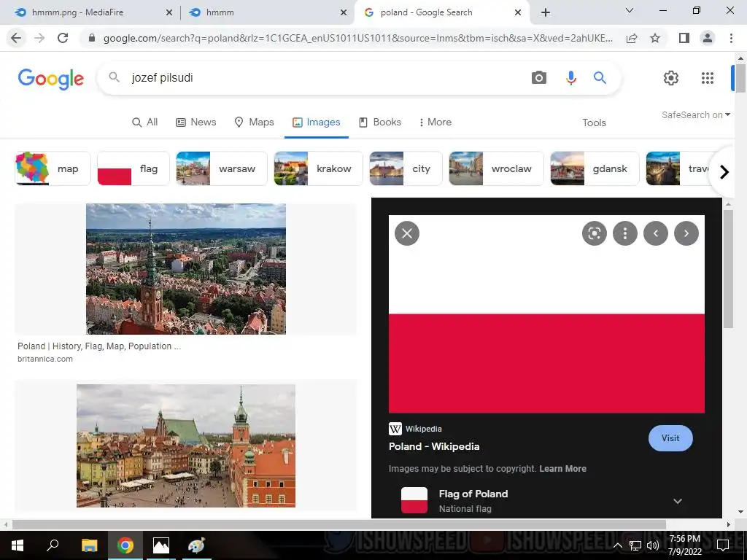Visit the Wikipedia page via Visit button
The width and height of the screenshot is (747, 560).
point(670,438)
